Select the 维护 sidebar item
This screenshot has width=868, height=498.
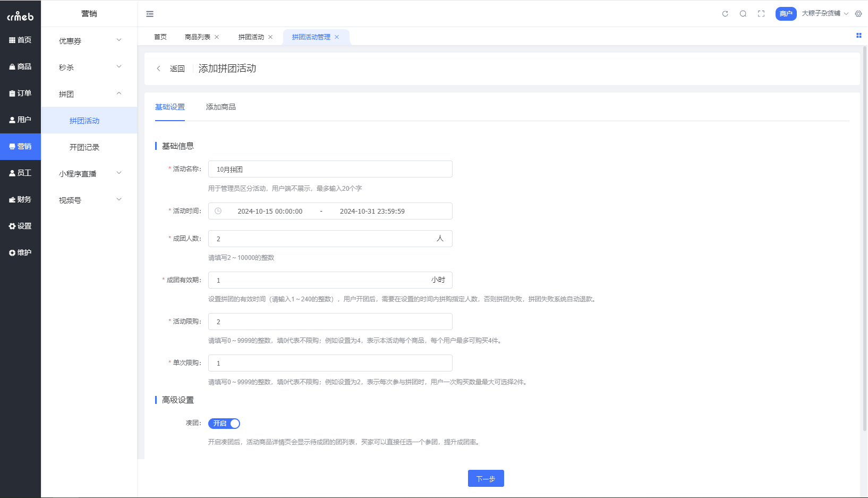(20, 252)
